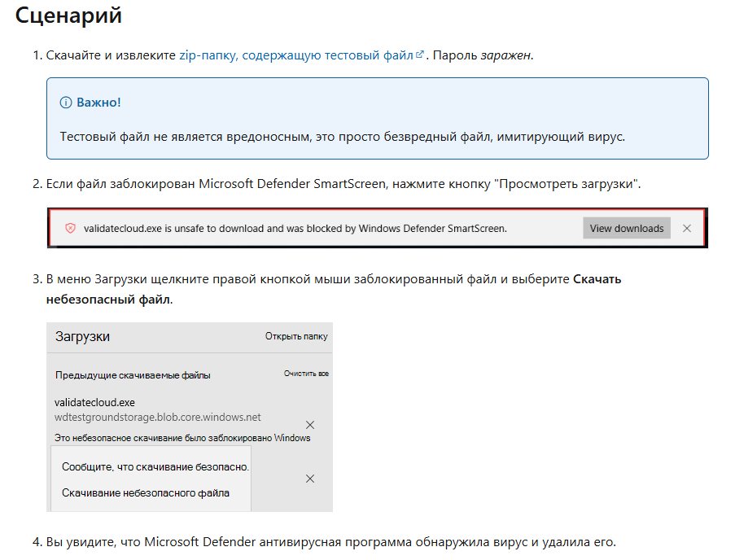Click the blocked download warning message text
735x560 pixels.
pos(182,438)
